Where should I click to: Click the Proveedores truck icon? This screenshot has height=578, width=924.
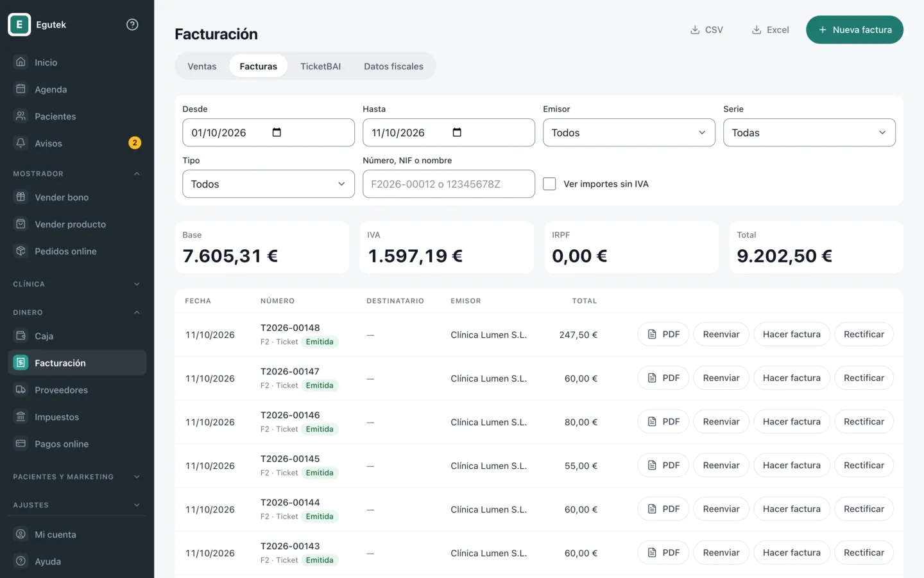pyautogui.click(x=21, y=389)
